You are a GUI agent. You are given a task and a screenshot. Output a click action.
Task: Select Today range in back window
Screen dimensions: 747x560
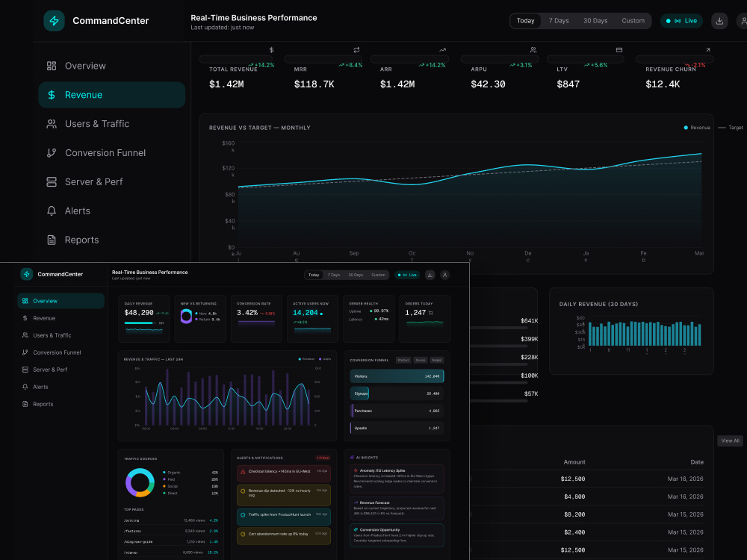(525, 21)
